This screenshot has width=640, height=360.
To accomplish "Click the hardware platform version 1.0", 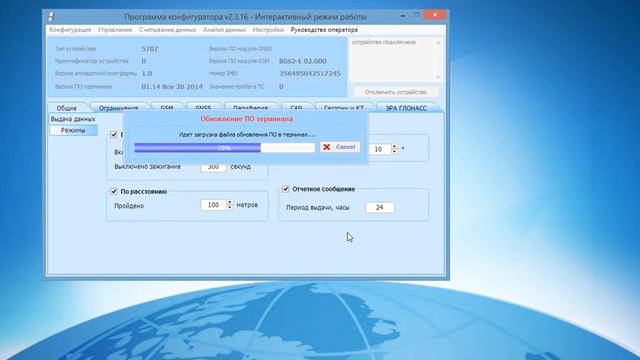I will (x=147, y=73).
